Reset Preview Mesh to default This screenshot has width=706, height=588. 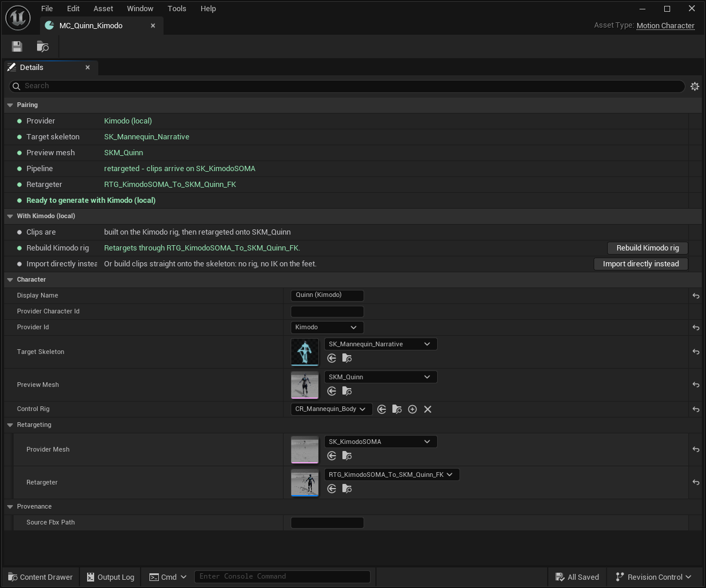click(696, 385)
